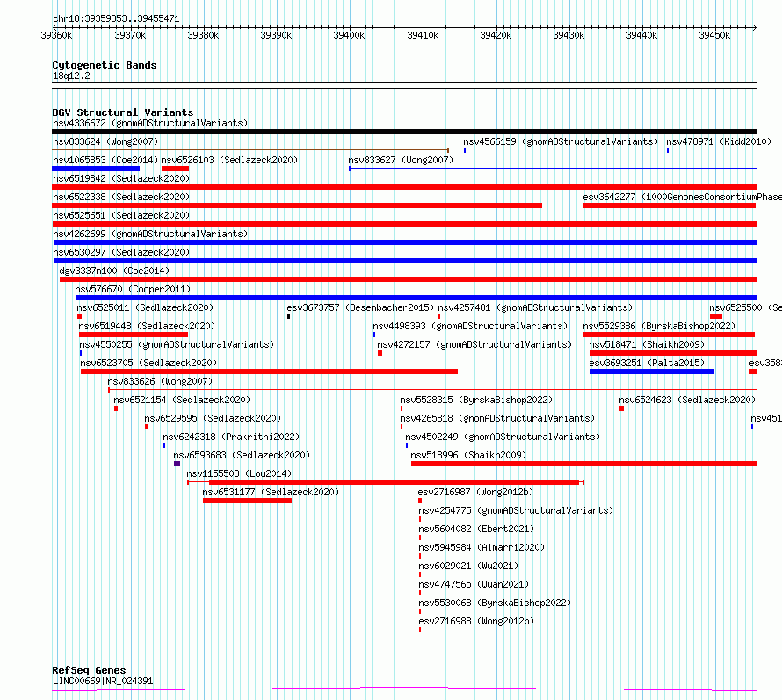
Task: Click the nsv4336672 gnomAD variant label
Action: tap(150, 123)
